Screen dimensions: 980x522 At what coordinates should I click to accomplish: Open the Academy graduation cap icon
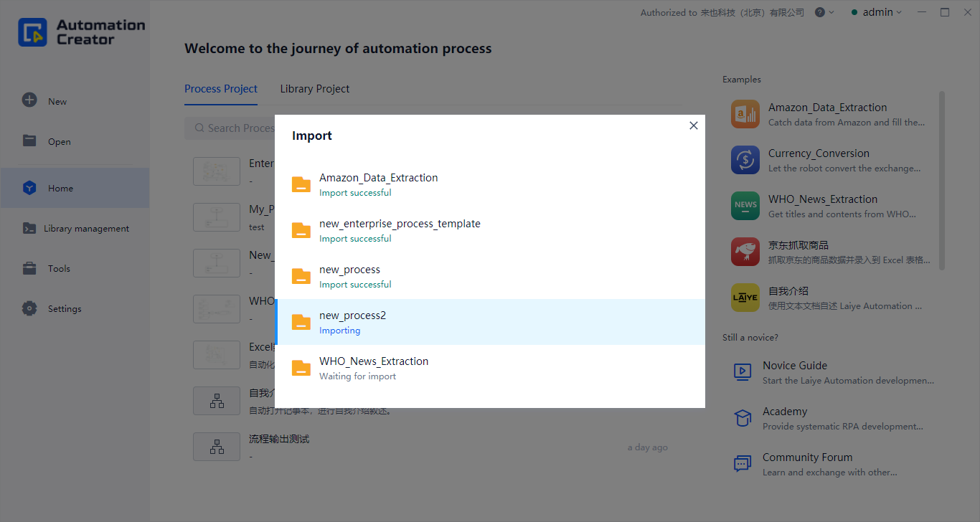[742, 418]
